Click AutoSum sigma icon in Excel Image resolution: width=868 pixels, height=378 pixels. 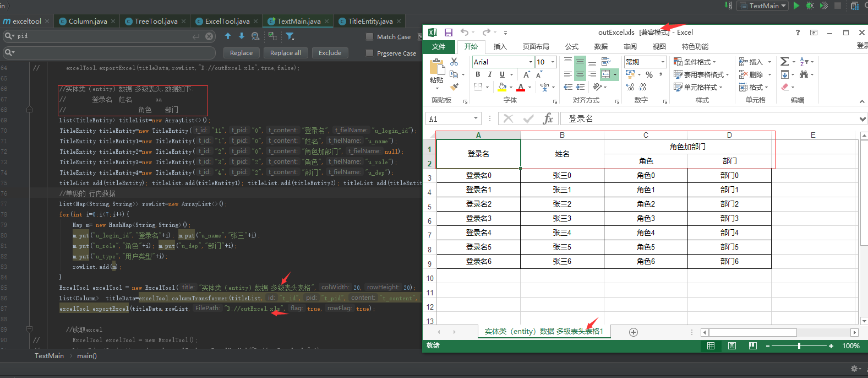pos(785,62)
